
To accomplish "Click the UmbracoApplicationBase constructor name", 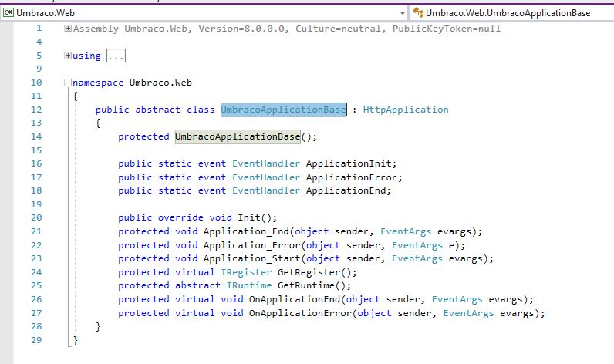I will (x=238, y=136).
